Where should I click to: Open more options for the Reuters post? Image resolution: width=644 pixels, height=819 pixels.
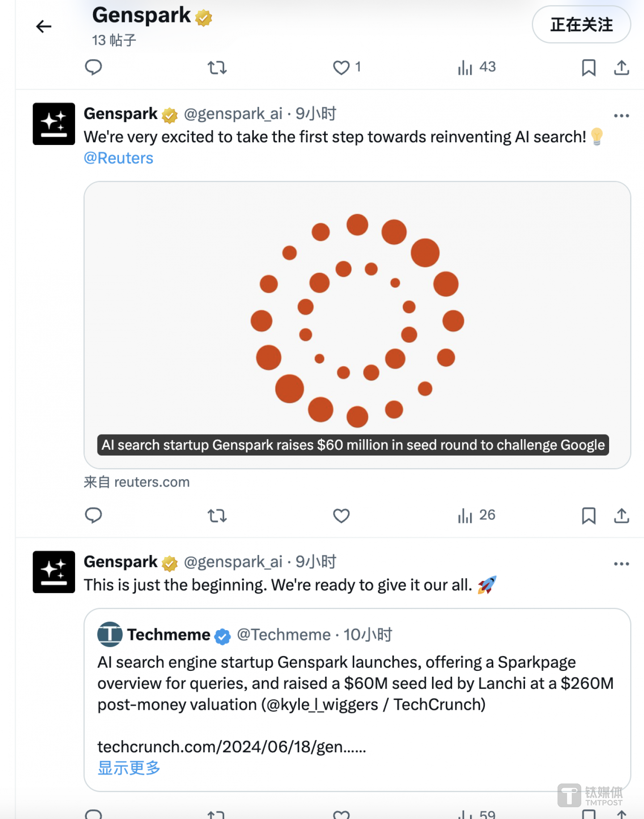point(621,115)
